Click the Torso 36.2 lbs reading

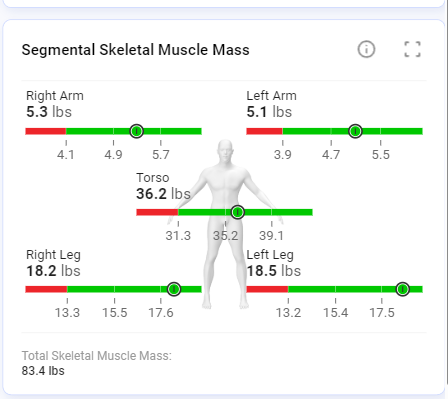click(163, 194)
